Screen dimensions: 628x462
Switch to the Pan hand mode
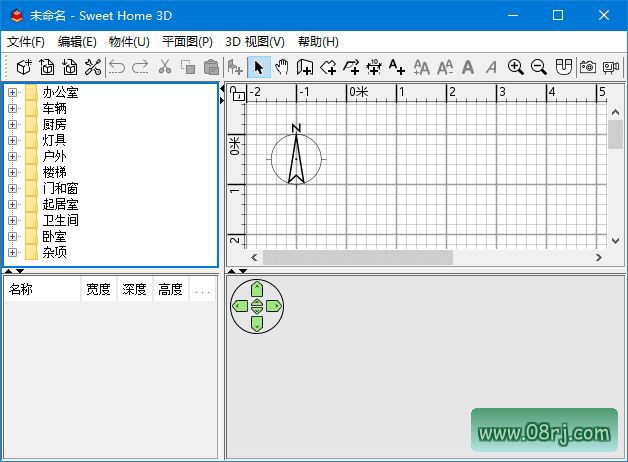point(282,67)
